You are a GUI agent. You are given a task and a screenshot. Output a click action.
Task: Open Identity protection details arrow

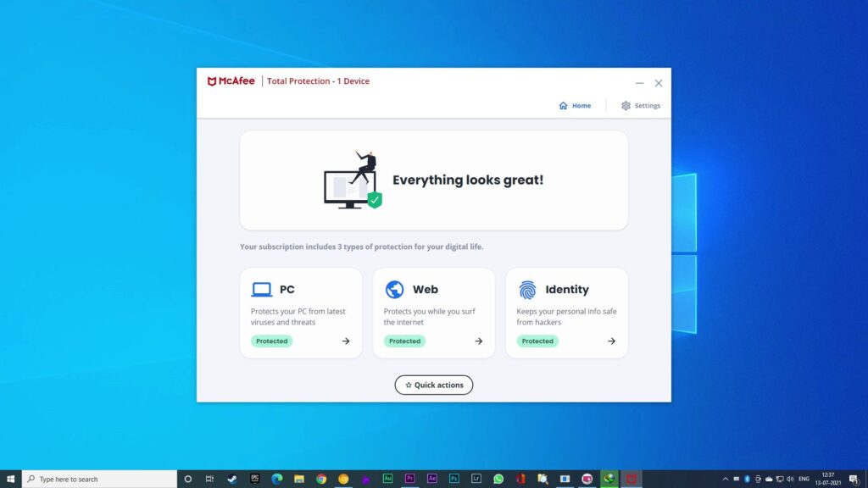click(x=611, y=341)
